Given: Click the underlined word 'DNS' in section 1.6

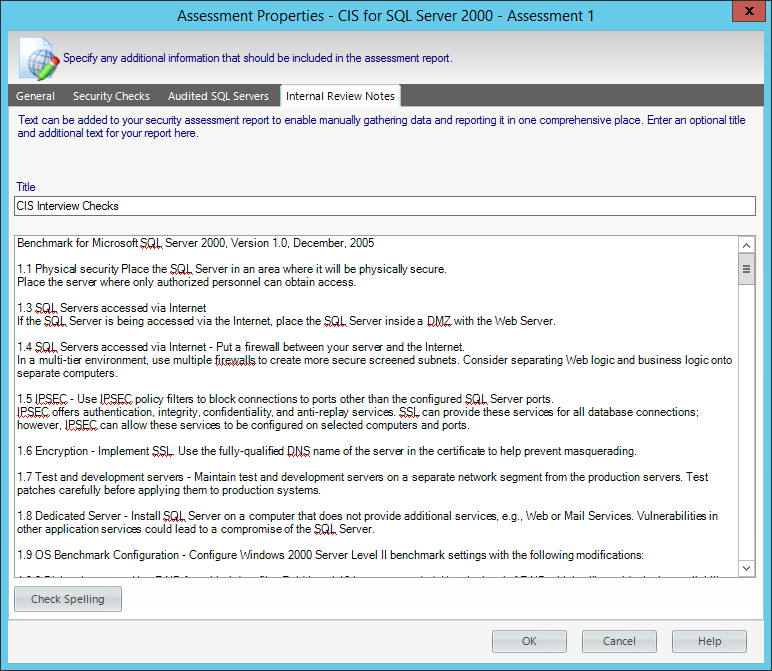Looking at the screenshot, I should [298, 451].
